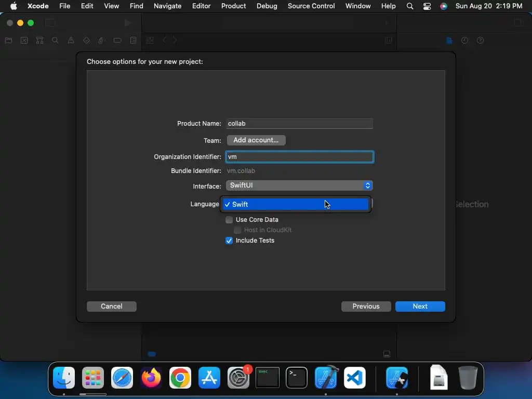Open the Issue navigator warning icon

tap(71, 41)
